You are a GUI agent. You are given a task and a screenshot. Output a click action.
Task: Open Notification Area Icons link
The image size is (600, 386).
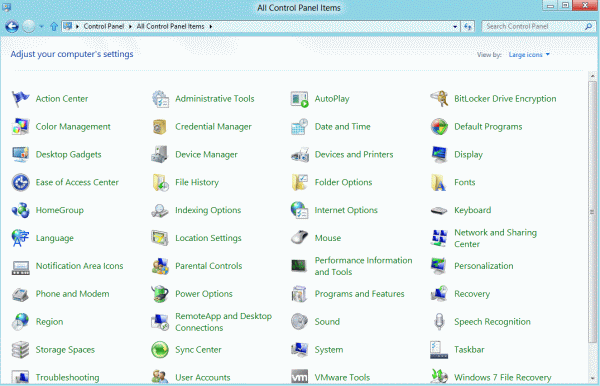coord(80,266)
